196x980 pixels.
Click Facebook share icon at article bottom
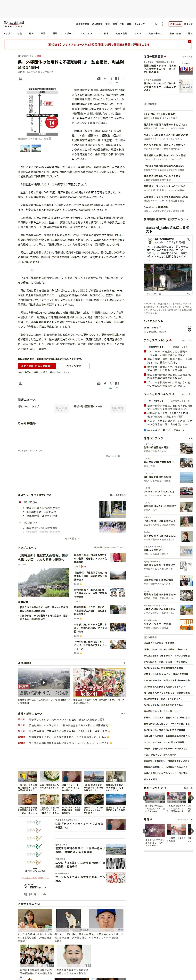(105, 384)
